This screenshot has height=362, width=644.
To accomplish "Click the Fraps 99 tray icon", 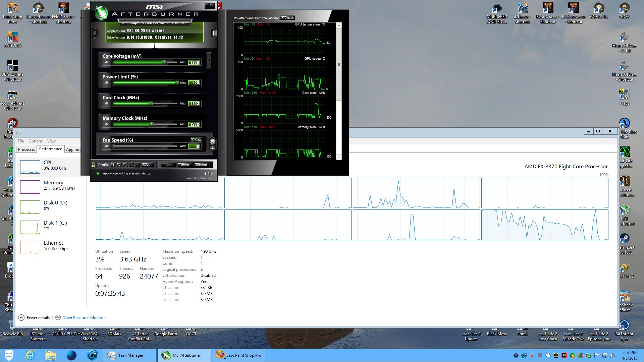I will point(556,355).
